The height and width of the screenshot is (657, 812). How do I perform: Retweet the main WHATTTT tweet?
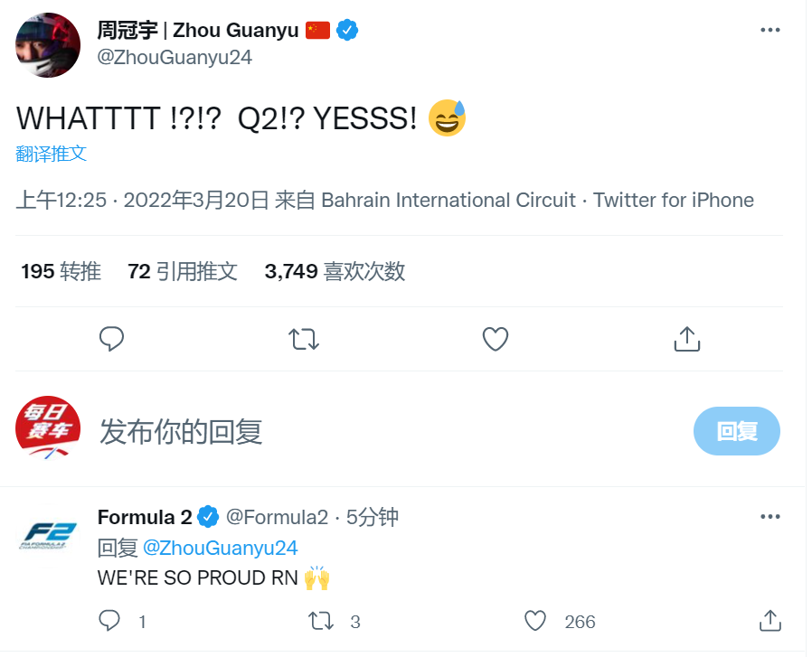pos(303,339)
